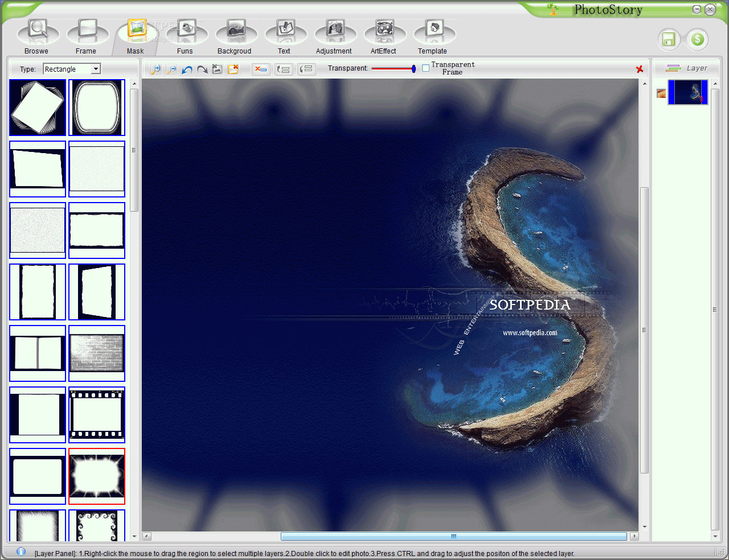Select the skewed quadrilateral mask
Screen dimensions: 729x560
38,169
